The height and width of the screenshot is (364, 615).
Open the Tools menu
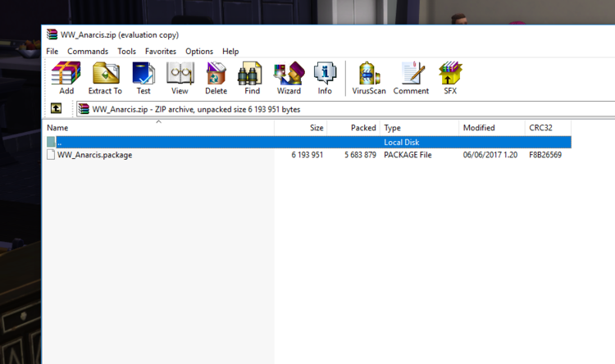126,52
